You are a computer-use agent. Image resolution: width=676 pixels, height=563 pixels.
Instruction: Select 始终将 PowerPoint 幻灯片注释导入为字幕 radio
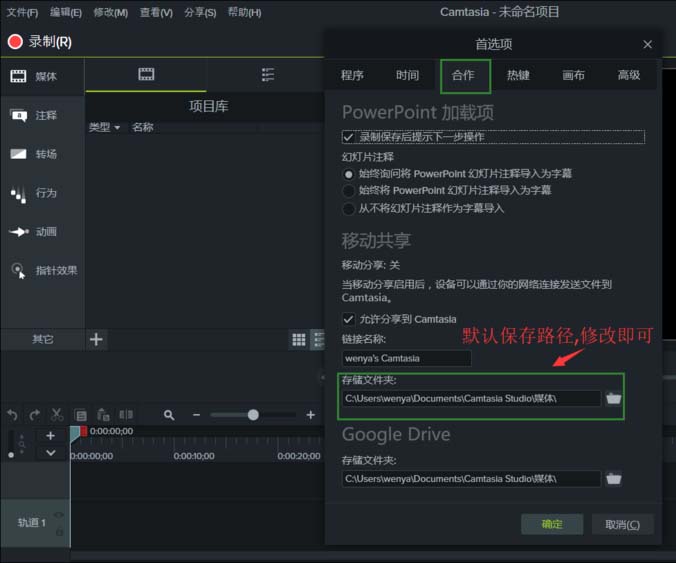348,191
